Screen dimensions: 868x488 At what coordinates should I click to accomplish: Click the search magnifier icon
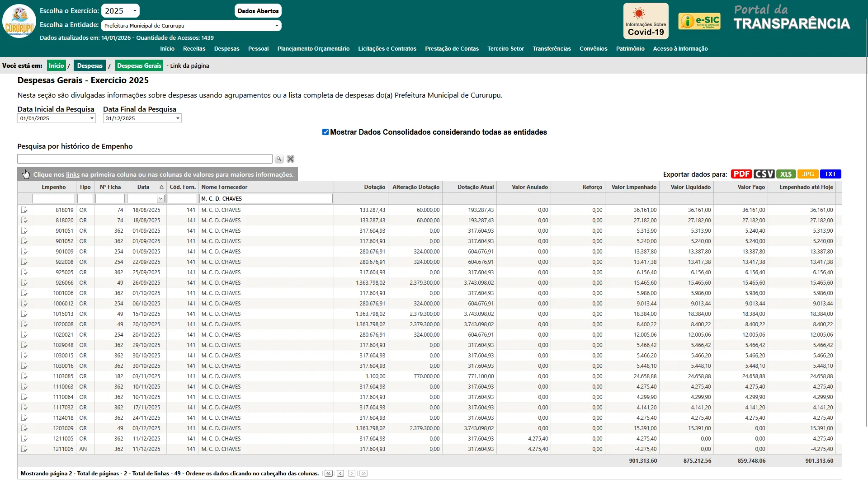279,159
